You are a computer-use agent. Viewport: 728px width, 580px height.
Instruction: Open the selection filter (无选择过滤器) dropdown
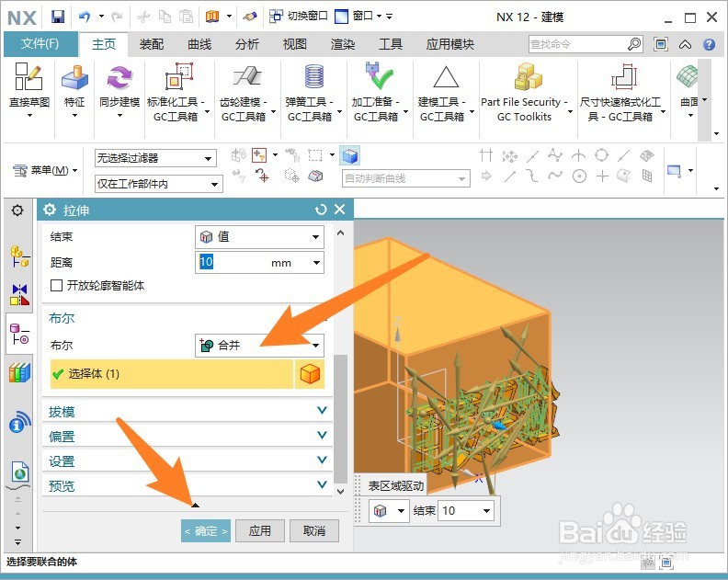(155, 158)
